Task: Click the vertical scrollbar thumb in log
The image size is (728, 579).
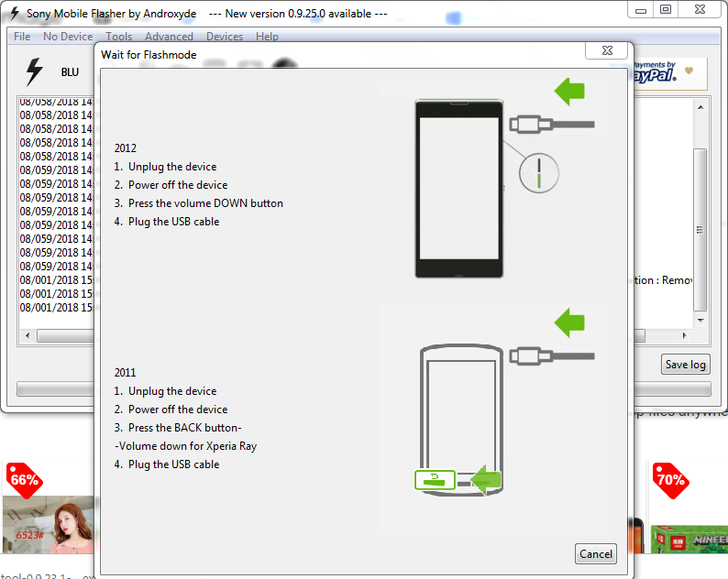Action: click(x=700, y=230)
